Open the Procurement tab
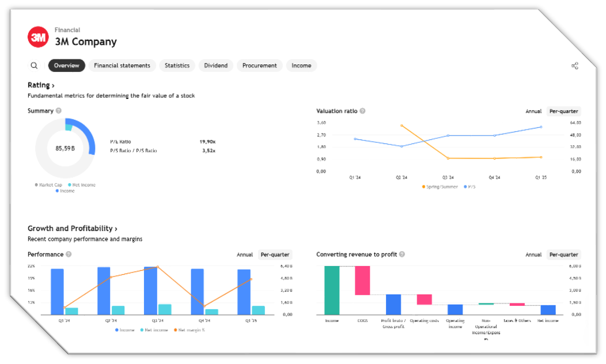This screenshot has height=364, width=606. [x=259, y=66]
